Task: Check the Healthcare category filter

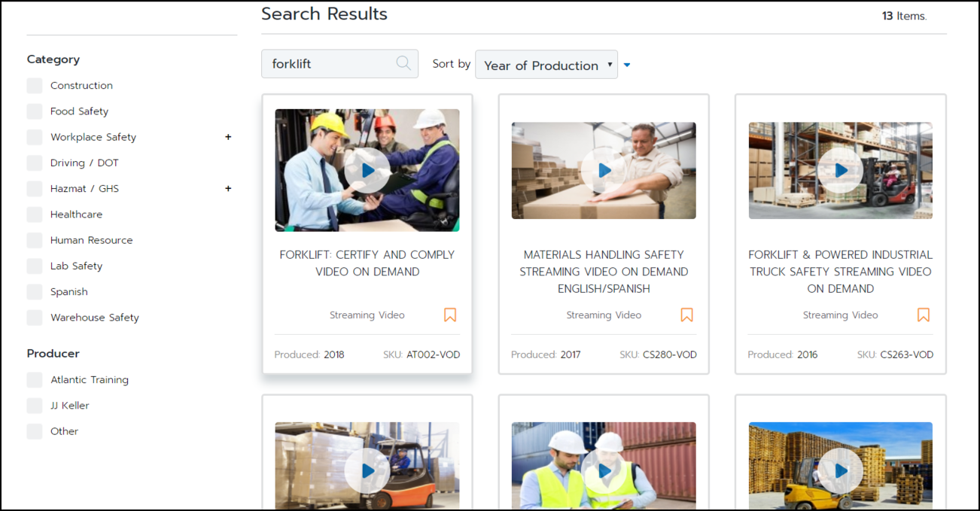Action: click(35, 214)
